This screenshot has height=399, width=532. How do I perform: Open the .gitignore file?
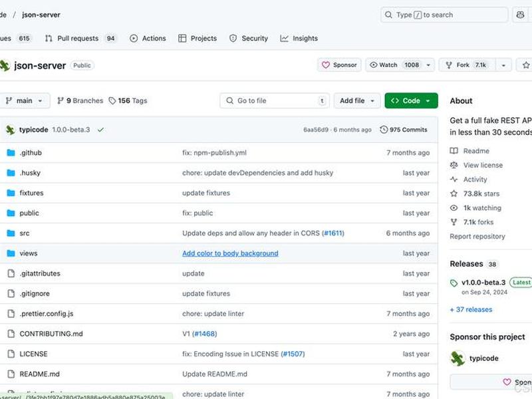(35, 293)
